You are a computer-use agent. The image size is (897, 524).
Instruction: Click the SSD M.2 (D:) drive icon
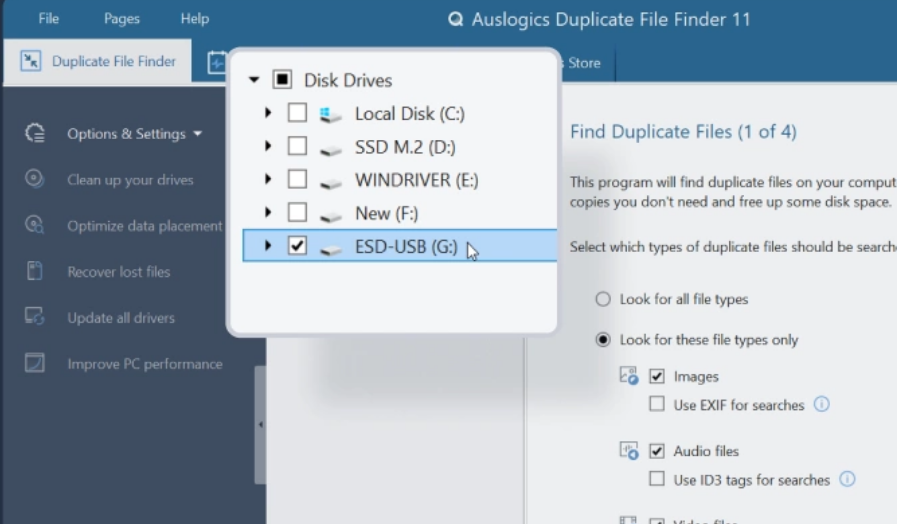tap(331, 150)
